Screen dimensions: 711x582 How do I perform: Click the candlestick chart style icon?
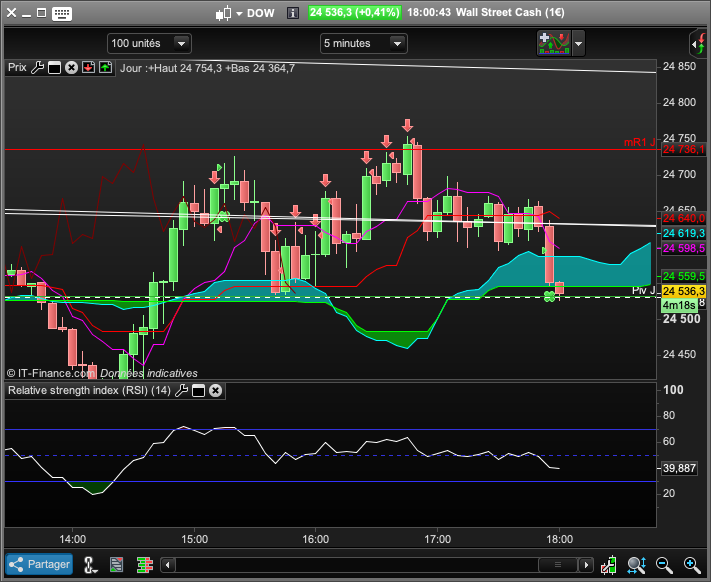(x=223, y=14)
